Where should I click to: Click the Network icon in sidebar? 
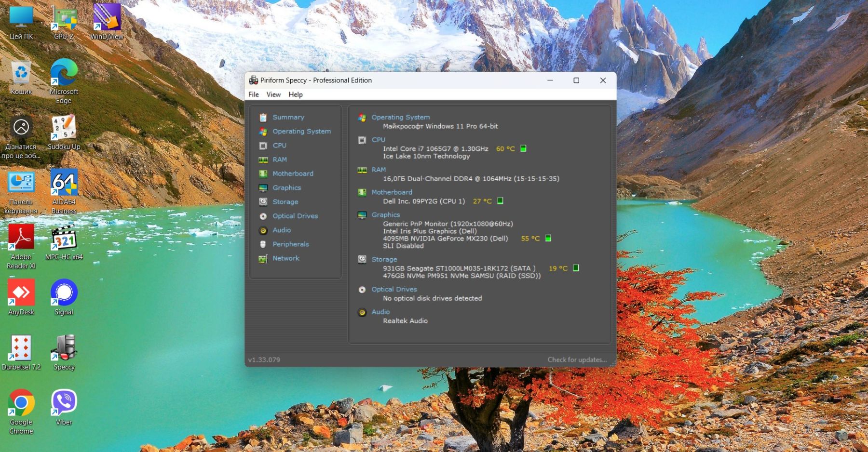263,259
